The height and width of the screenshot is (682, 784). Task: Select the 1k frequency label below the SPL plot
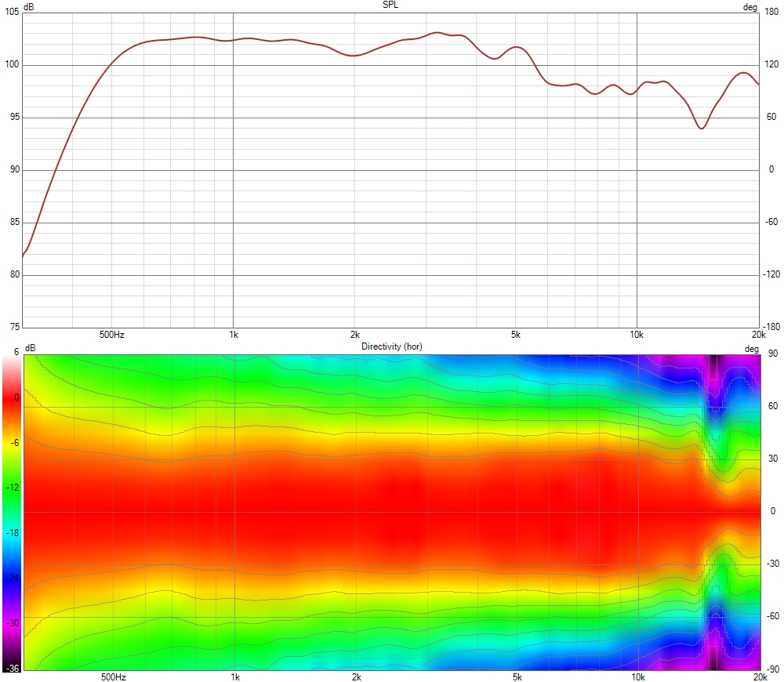[x=232, y=335]
